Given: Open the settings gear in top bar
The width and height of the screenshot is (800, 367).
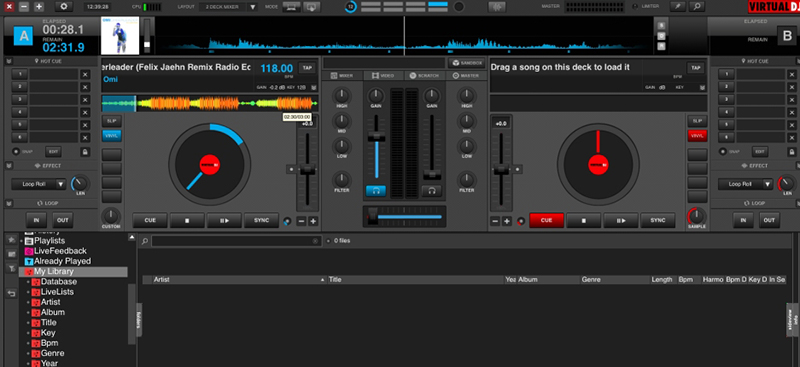Looking at the screenshot, I should pyautogui.click(x=64, y=7).
